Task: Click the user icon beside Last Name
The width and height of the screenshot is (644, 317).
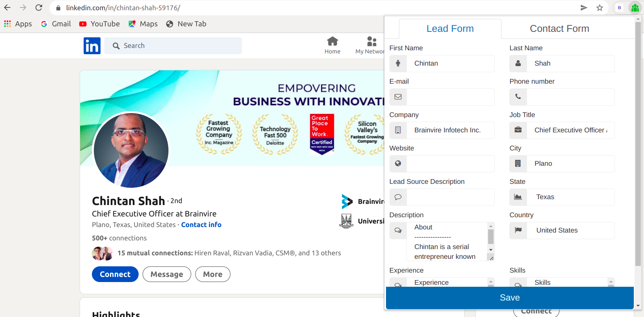Action: [x=518, y=64]
